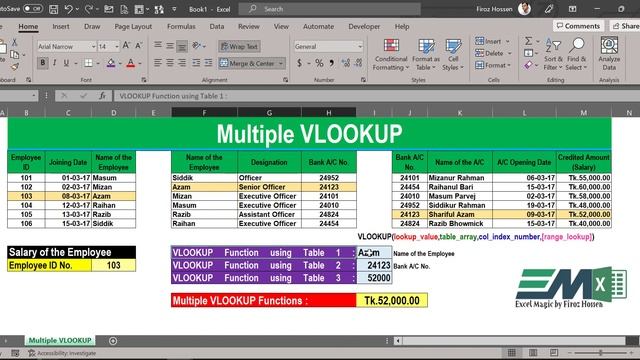Screen dimensions: 640x360
Task: Open Cell Styles gallery
Action: pos(453,55)
